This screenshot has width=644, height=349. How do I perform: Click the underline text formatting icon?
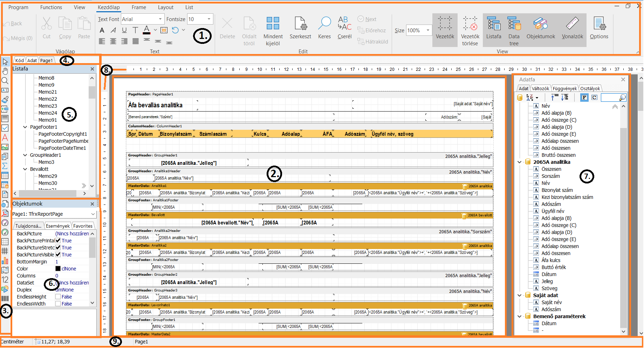(124, 30)
